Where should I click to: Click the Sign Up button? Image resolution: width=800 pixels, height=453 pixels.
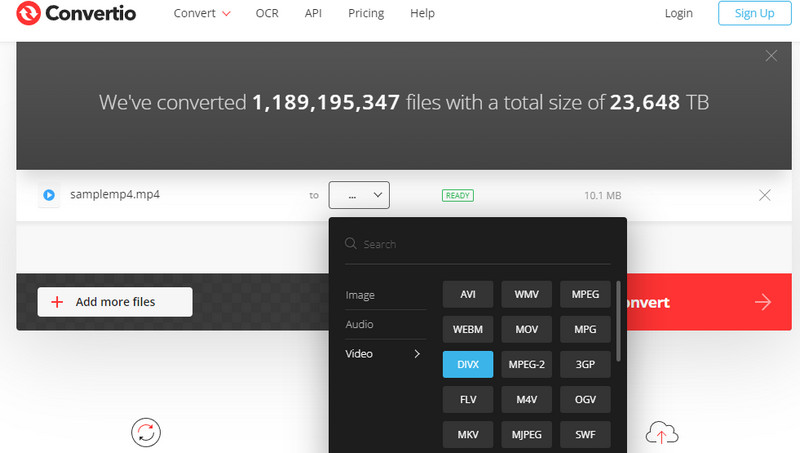tap(755, 13)
